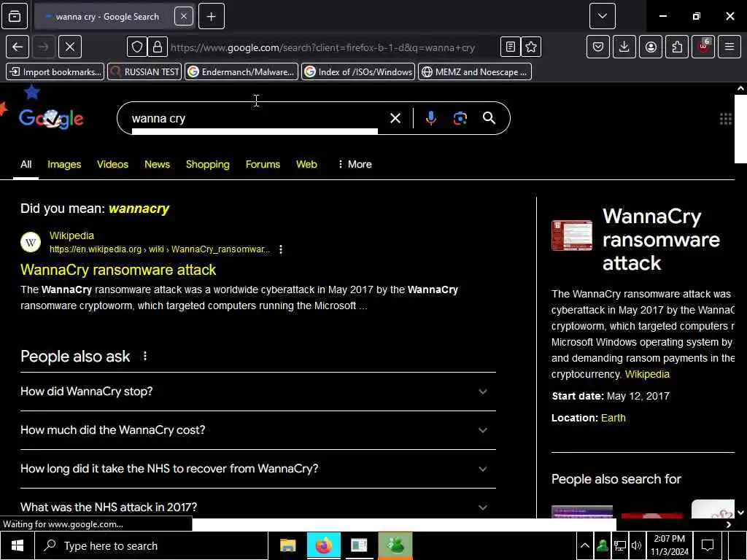The height and width of the screenshot is (560, 747).
Task: Open the extensions puzzle icon
Action: [677, 47]
